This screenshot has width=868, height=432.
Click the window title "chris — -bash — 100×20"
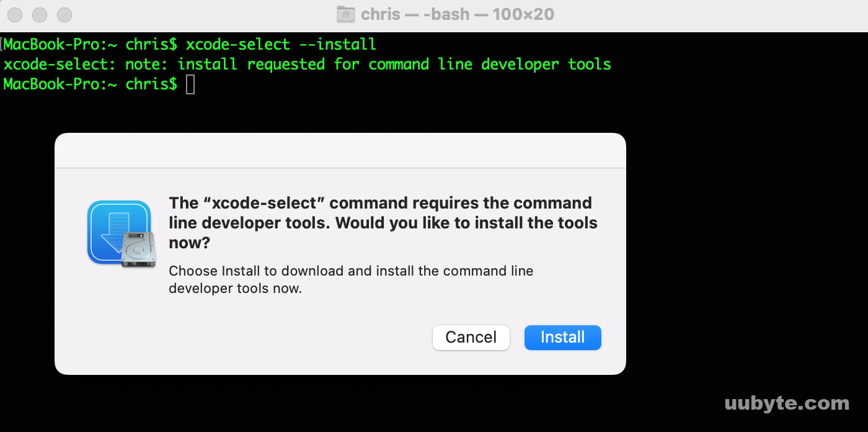pyautogui.click(x=458, y=14)
